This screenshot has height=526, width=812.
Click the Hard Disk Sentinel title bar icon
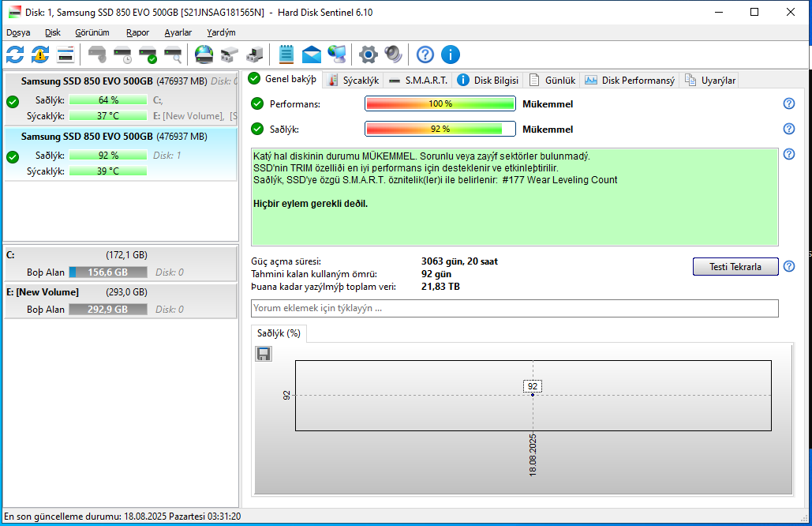point(14,12)
